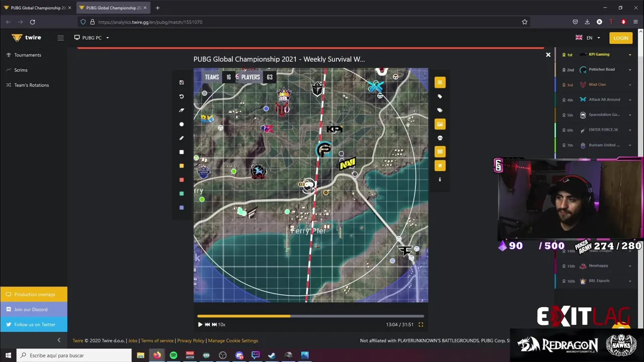The width and height of the screenshot is (644, 362).
Task: Select the eraser tool
Action: 182,110
